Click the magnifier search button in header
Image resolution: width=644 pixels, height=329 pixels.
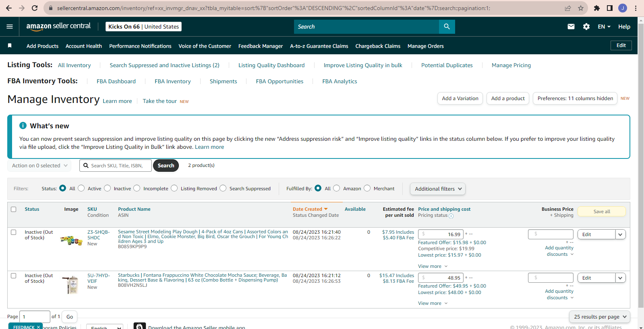click(x=447, y=27)
